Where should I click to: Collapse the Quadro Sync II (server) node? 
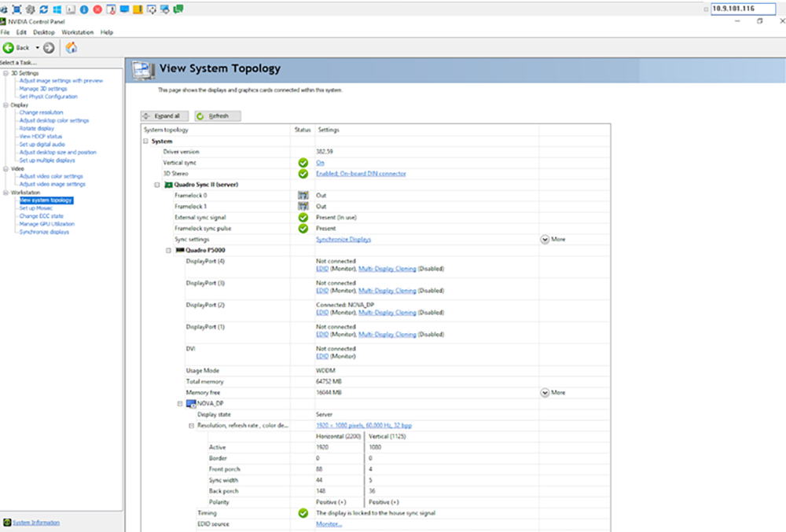coord(157,185)
